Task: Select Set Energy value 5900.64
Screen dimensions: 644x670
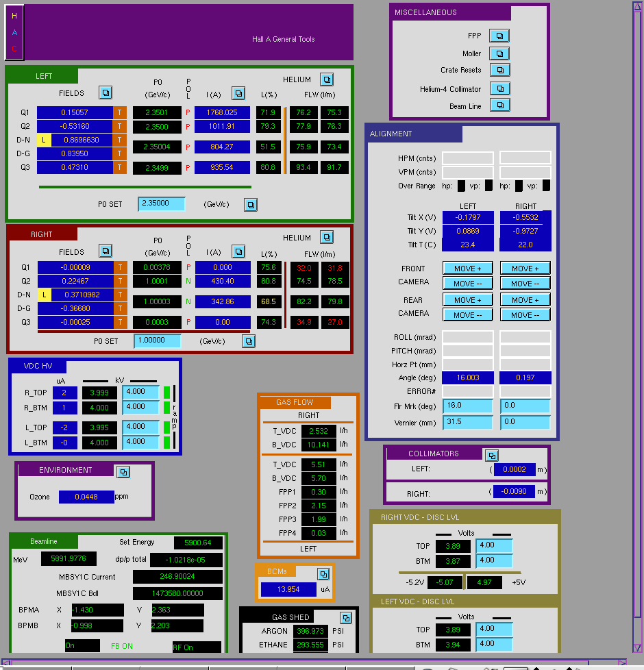Action: click(x=198, y=543)
